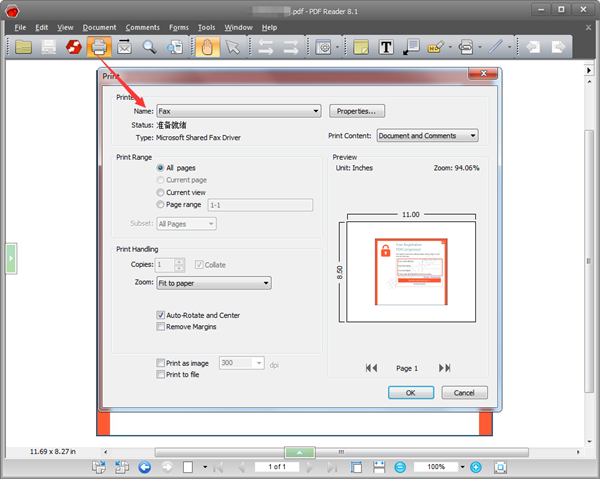This screenshot has height=479, width=600.
Task: Select the Callout comment tool
Action: tap(411, 47)
